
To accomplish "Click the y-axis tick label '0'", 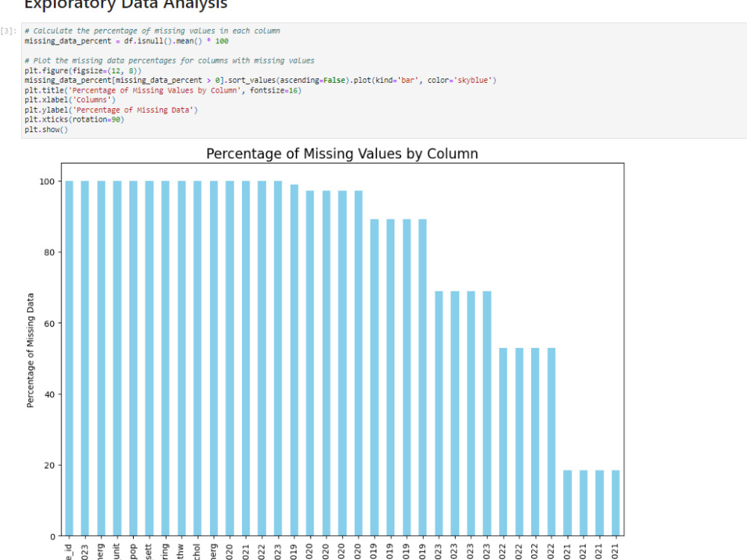I will pyautogui.click(x=53, y=537).
